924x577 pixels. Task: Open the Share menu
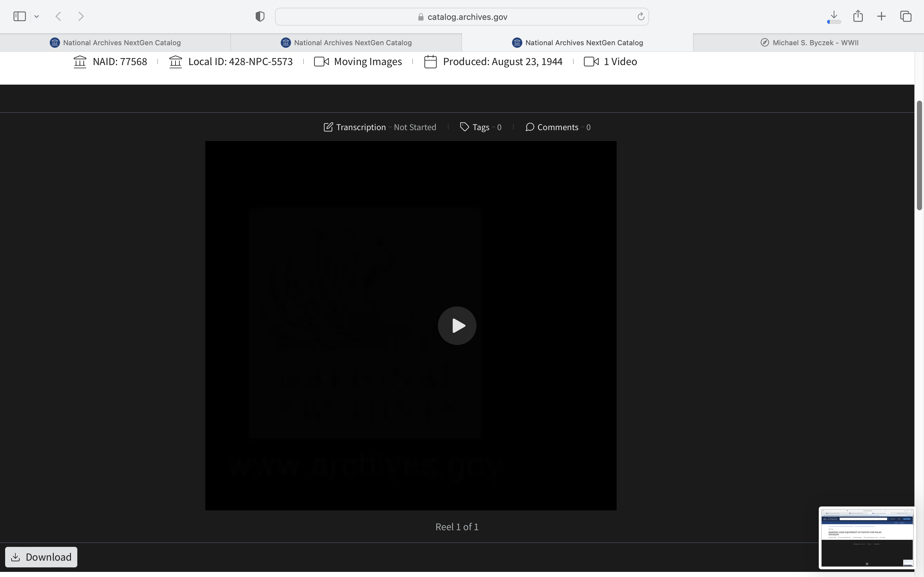(x=858, y=16)
